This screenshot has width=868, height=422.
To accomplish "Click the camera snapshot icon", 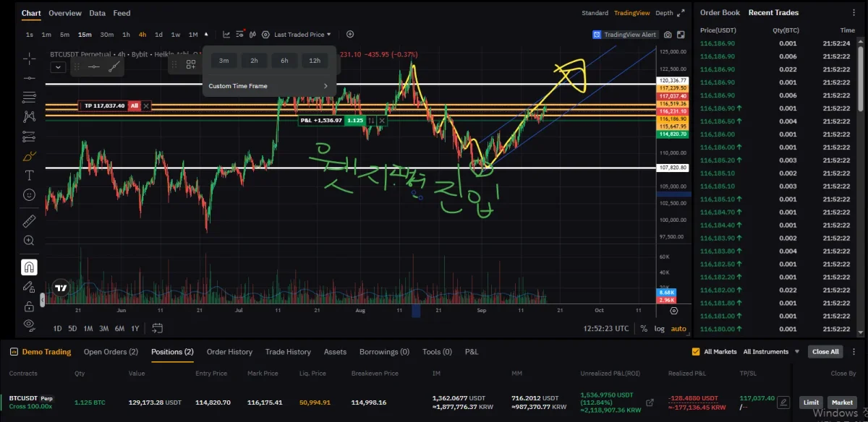I will point(668,35).
